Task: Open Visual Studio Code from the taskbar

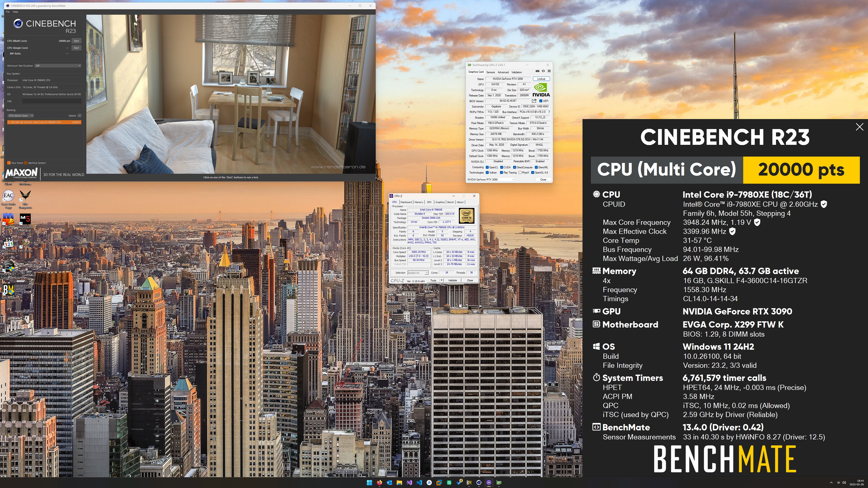Action: click(419, 483)
